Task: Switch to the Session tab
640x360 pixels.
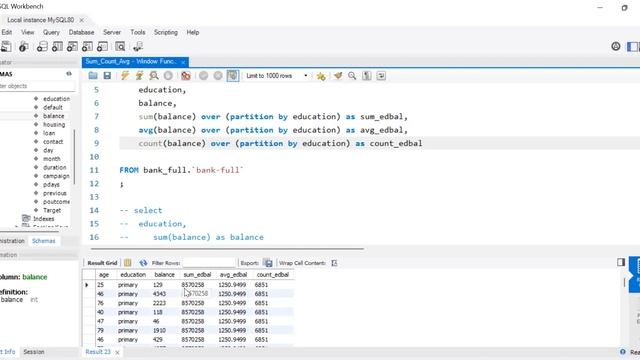Action: (34, 351)
